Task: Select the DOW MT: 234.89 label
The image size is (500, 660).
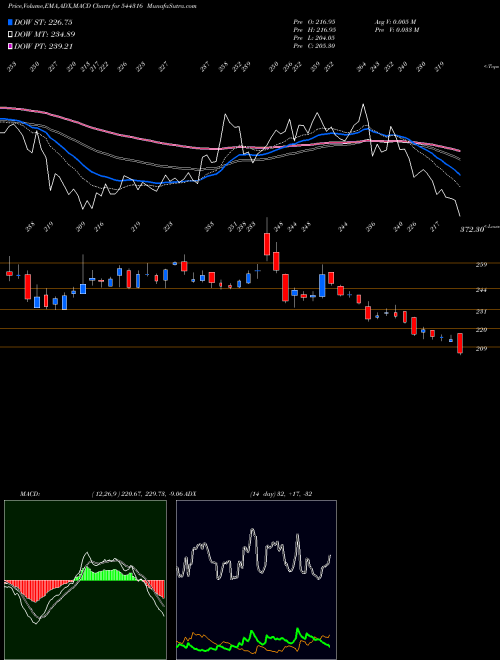Action: click(x=45, y=35)
